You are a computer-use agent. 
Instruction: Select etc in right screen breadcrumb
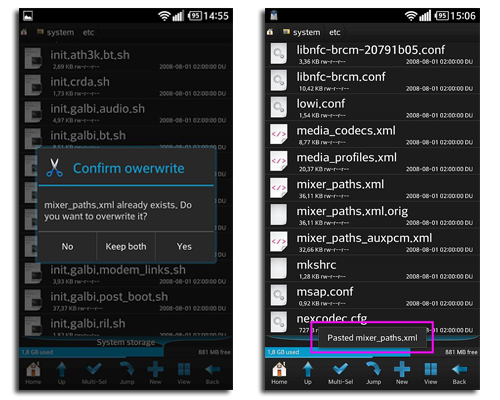[335, 32]
